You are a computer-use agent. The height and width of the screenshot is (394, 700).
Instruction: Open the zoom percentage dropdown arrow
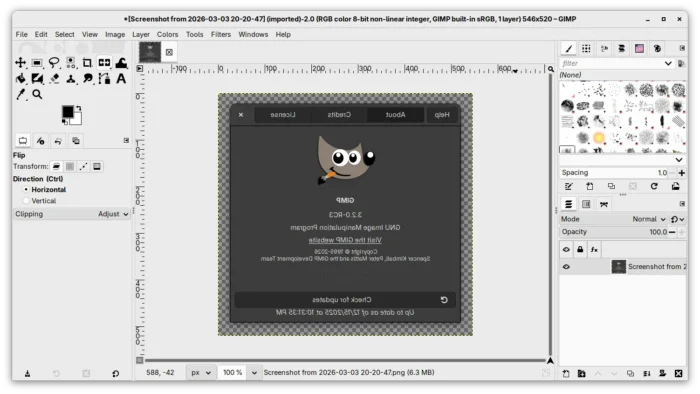254,373
